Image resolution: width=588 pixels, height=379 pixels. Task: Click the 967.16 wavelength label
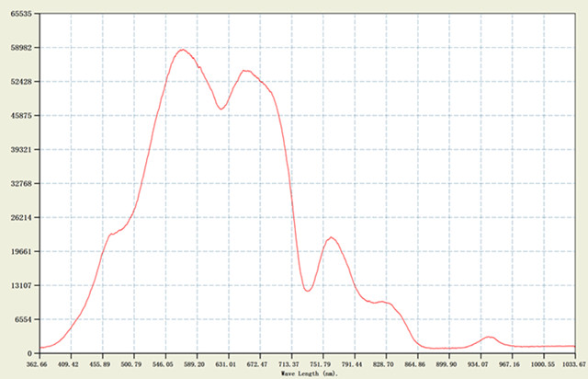pyautogui.click(x=509, y=364)
